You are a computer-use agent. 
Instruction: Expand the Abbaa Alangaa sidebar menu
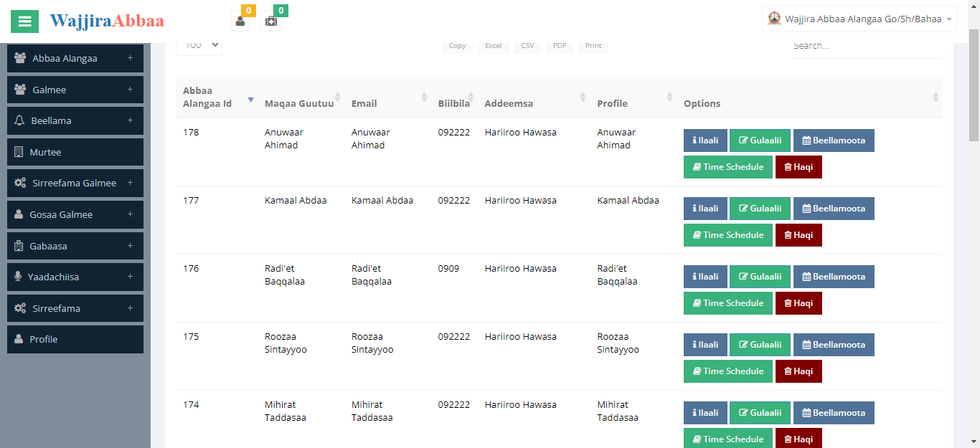pos(75,59)
